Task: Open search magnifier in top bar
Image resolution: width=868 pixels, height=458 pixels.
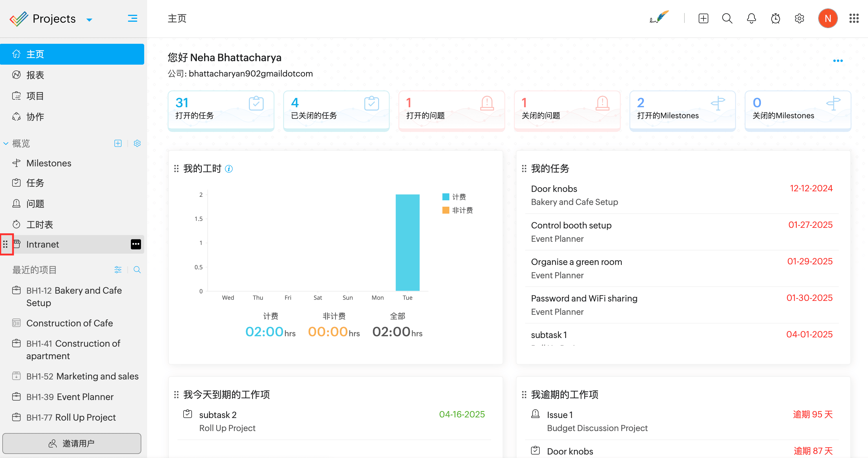Action: (x=727, y=19)
